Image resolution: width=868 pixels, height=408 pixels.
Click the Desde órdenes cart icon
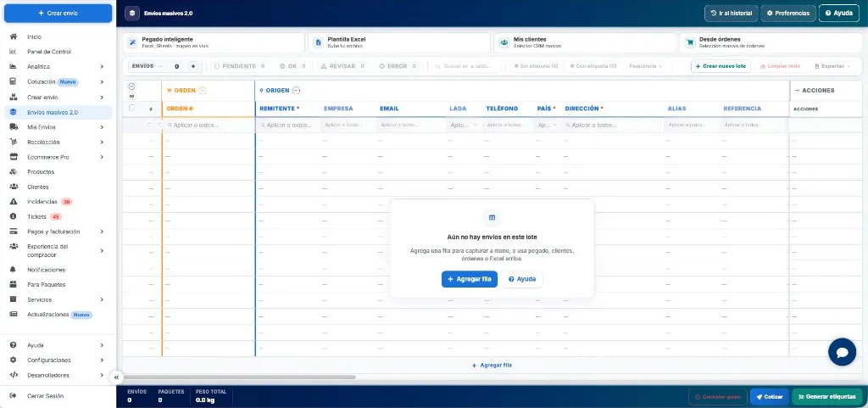(x=689, y=42)
